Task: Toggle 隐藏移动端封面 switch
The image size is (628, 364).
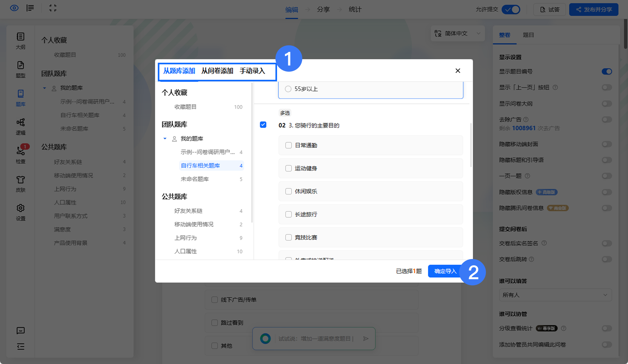Action: (x=607, y=144)
